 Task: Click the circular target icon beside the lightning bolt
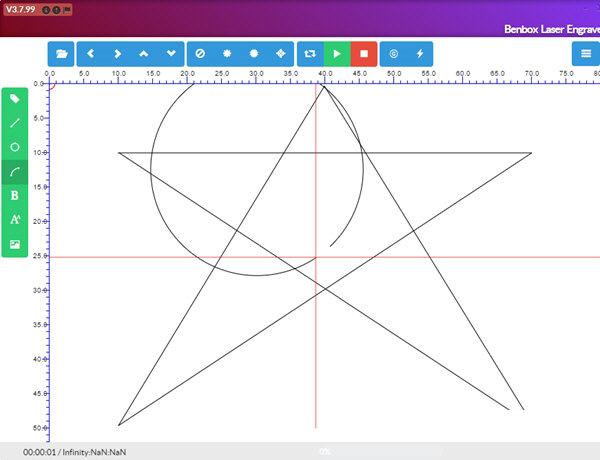tap(393, 53)
